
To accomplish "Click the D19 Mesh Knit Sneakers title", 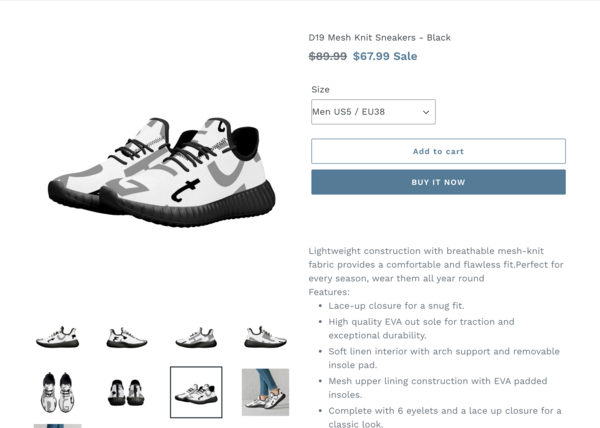I will 380,37.
